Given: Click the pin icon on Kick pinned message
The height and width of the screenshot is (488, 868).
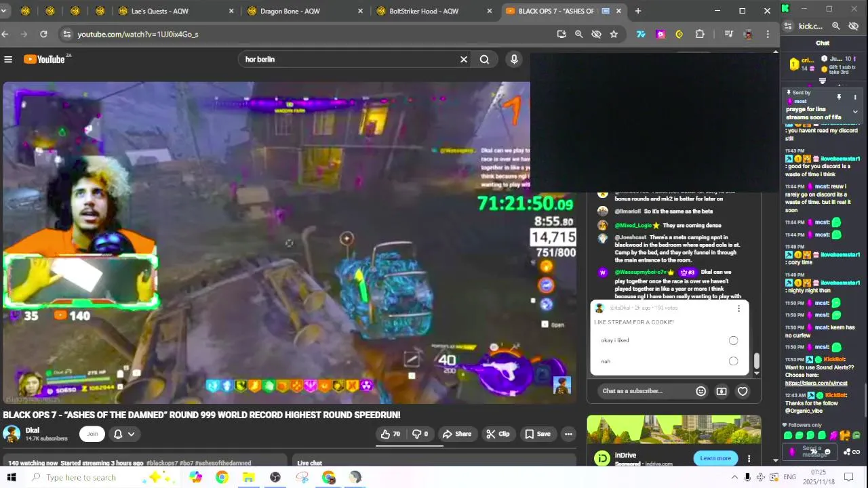Looking at the screenshot, I should (x=839, y=97).
